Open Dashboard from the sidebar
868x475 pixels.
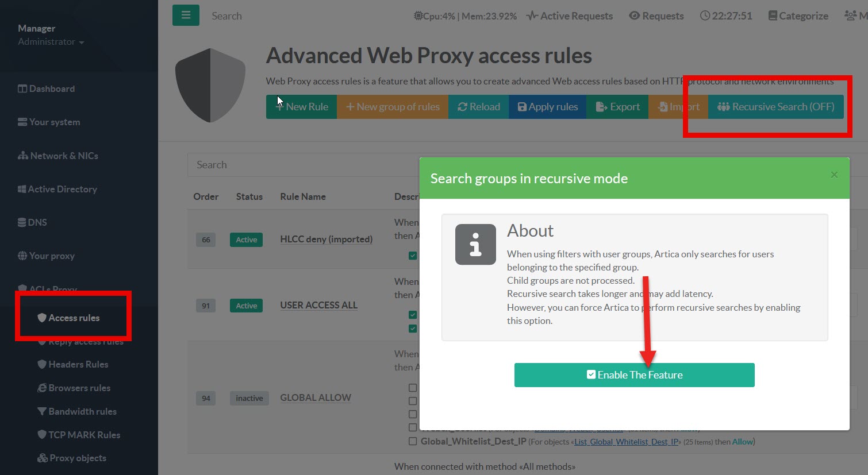[52, 88]
